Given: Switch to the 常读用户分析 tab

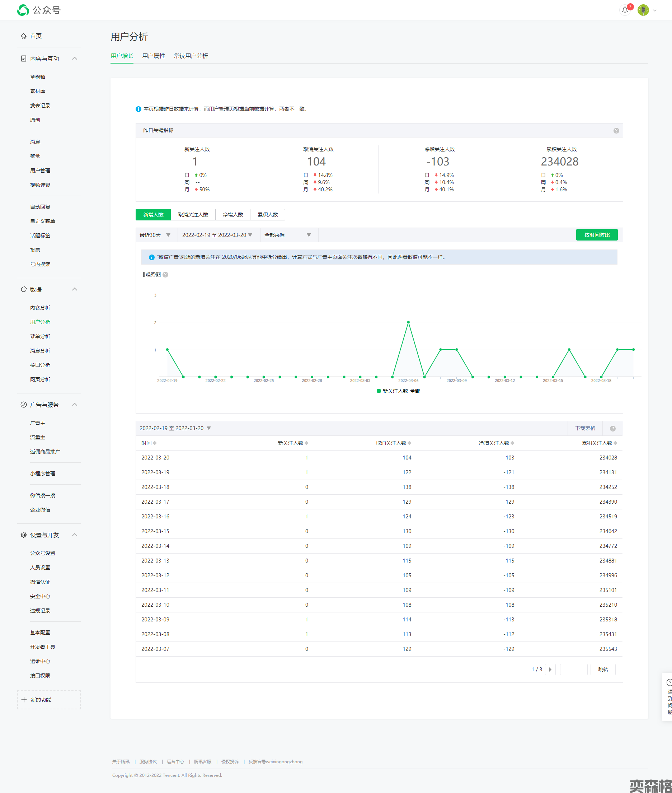Looking at the screenshot, I should pyautogui.click(x=191, y=56).
